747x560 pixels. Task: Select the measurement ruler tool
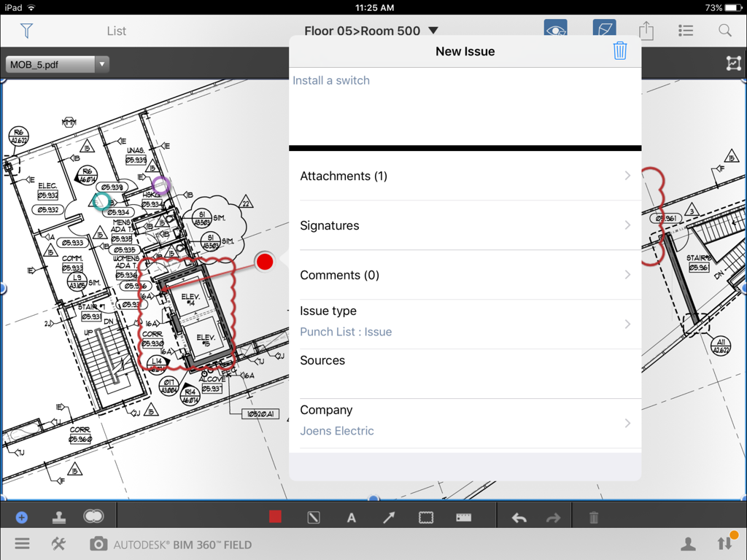tap(463, 516)
